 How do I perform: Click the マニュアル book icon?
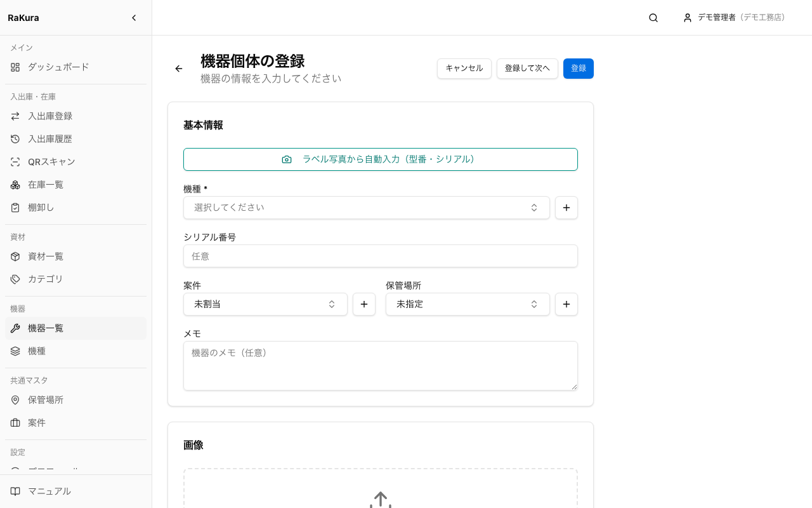coord(15,491)
